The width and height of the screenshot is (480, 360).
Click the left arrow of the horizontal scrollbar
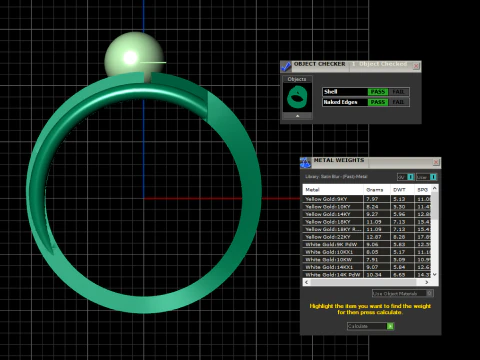(306, 282)
